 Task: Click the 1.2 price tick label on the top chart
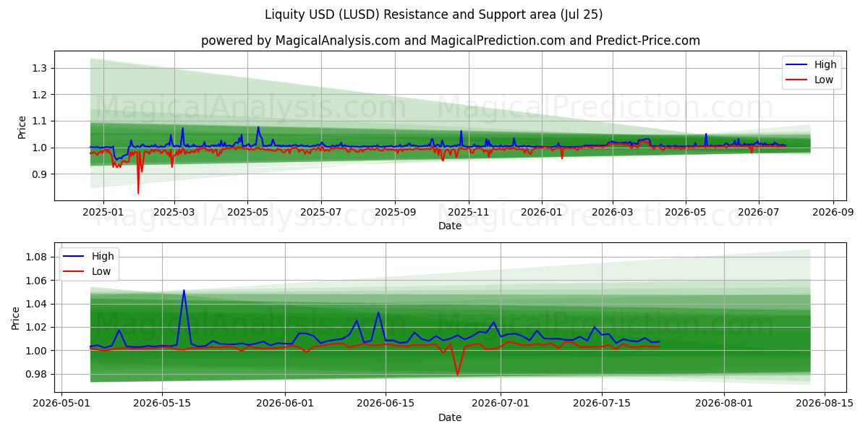pyautogui.click(x=40, y=95)
